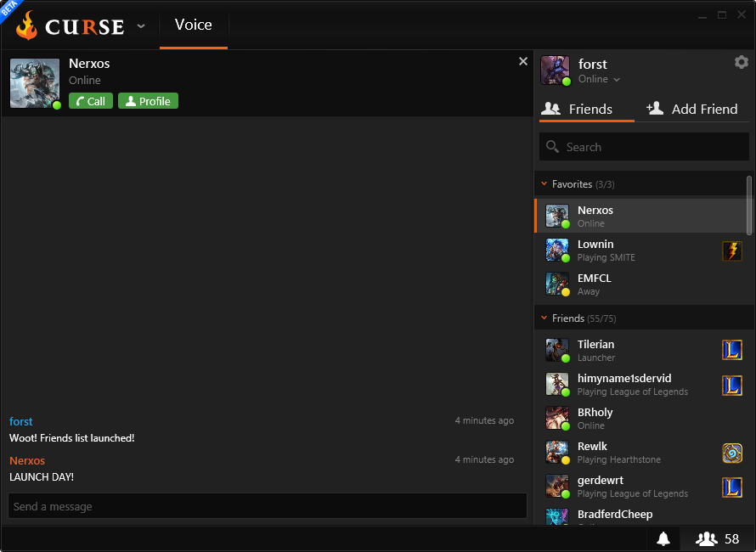Maximize the Curse window
This screenshot has width=756, height=552.
tap(722, 15)
